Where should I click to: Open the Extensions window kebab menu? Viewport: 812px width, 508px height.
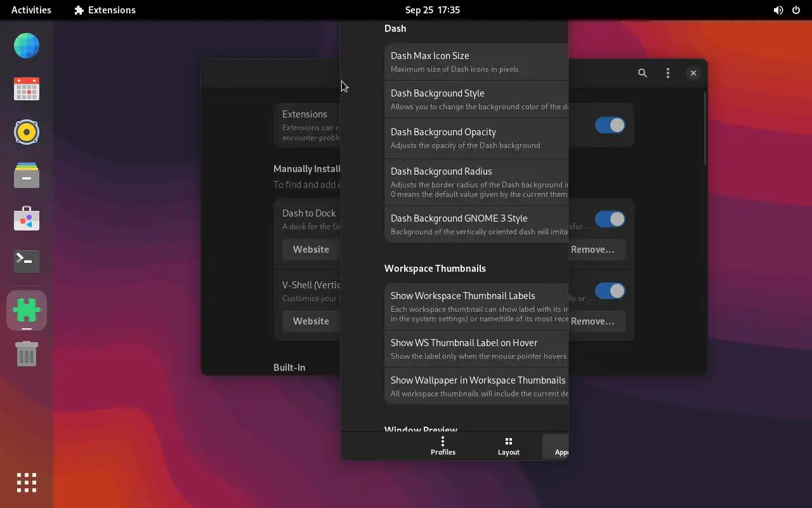[x=668, y=73]
